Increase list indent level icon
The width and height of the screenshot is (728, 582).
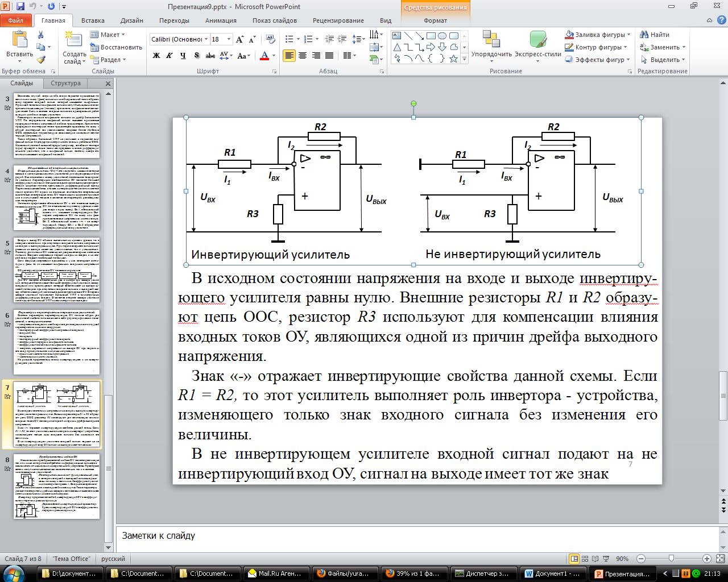(x=342, y=39)
